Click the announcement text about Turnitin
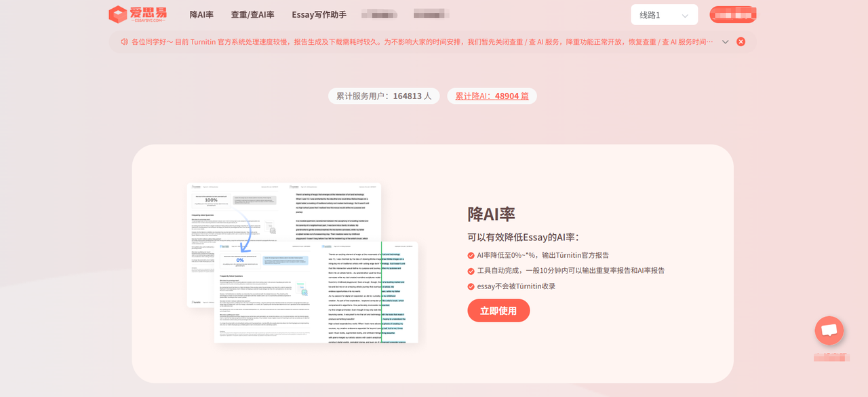This screenshot has height=397, width=868. tap(422, 41)
